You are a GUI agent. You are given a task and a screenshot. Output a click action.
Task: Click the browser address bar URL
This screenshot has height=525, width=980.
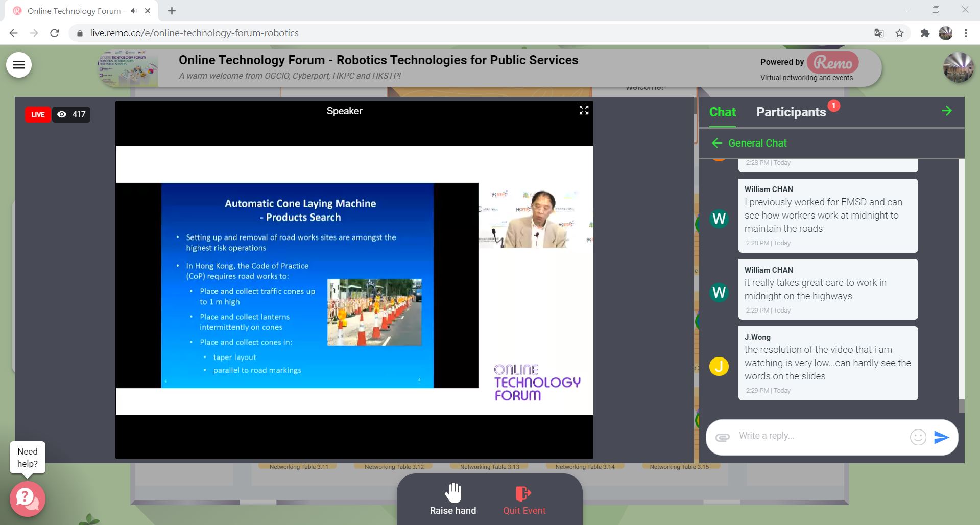(x=194, y=33)
